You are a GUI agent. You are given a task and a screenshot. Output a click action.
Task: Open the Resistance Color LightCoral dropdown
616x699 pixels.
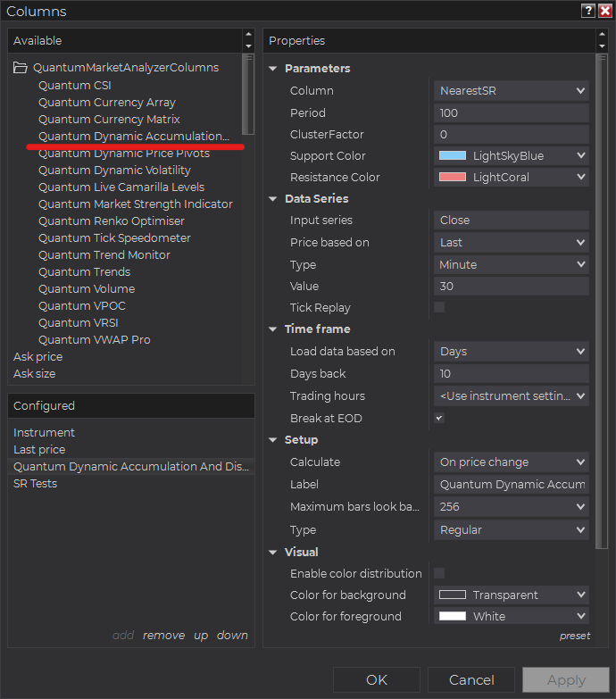(512, 177)
